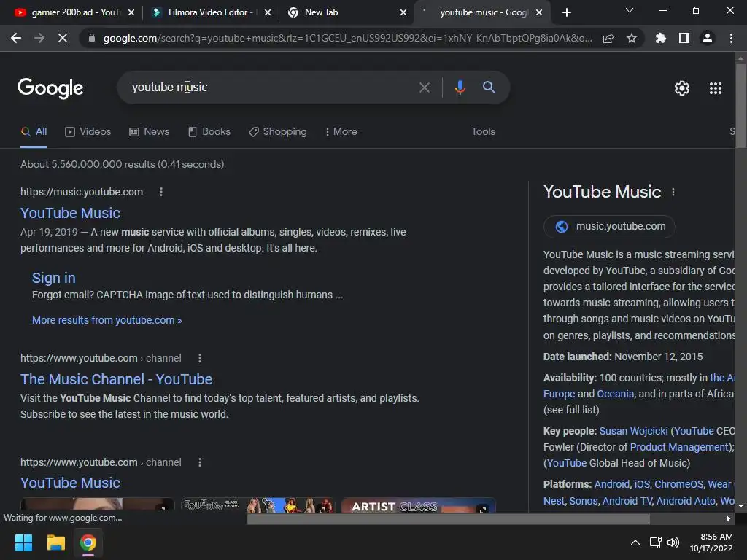Viewport: 747px width, 560px height.
Task: Open the Susan Wojcicki link
Action: 634,431
